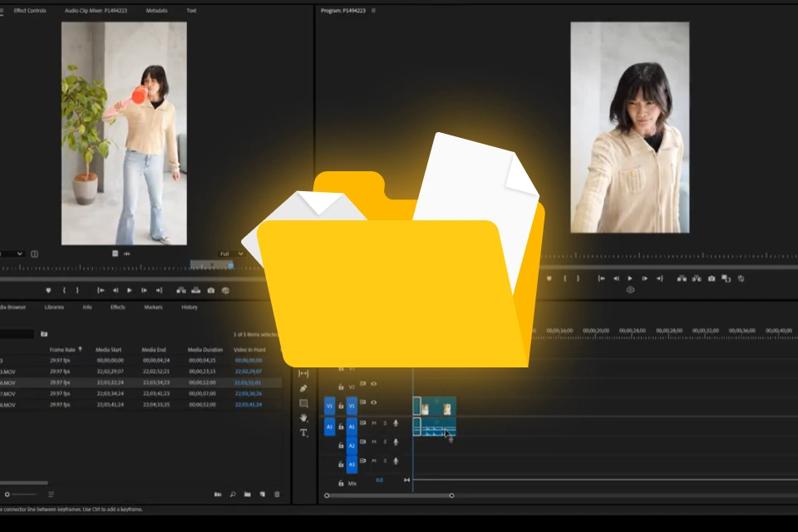This screenshot has width=798, height=532.
Task: Click the Find magnifier icon in Project panel
Action: [x=233, y=495]
